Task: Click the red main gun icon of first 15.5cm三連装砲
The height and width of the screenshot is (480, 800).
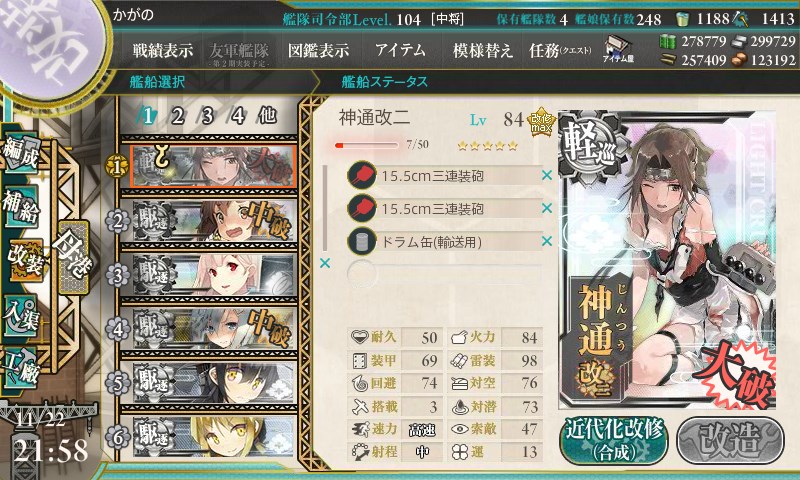Action: 362,175
